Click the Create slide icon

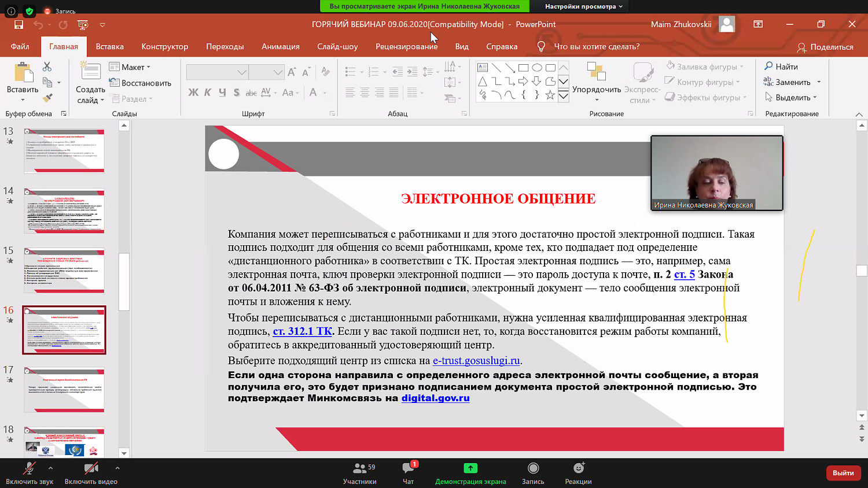(x=90, y=71)
